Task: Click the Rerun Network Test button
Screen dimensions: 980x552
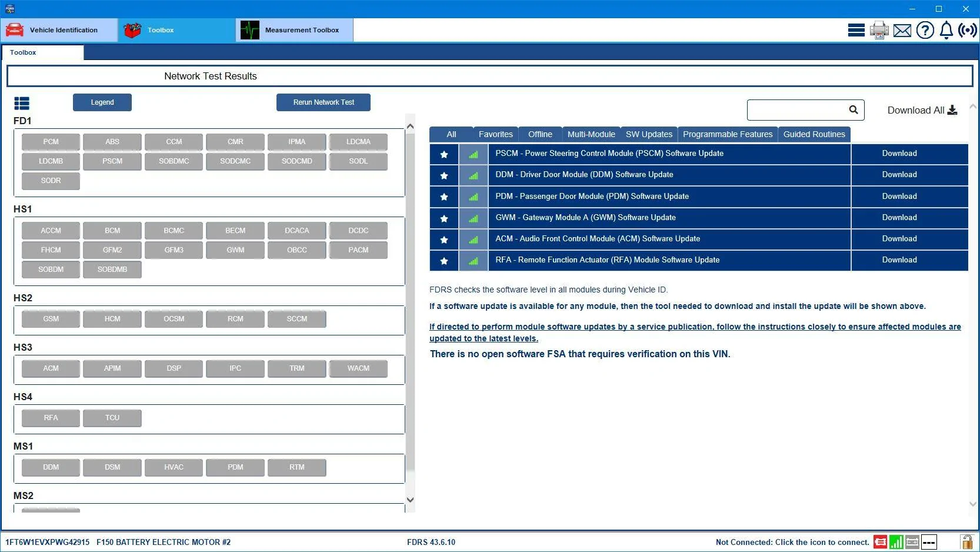Action: click(x=324, y=102)
